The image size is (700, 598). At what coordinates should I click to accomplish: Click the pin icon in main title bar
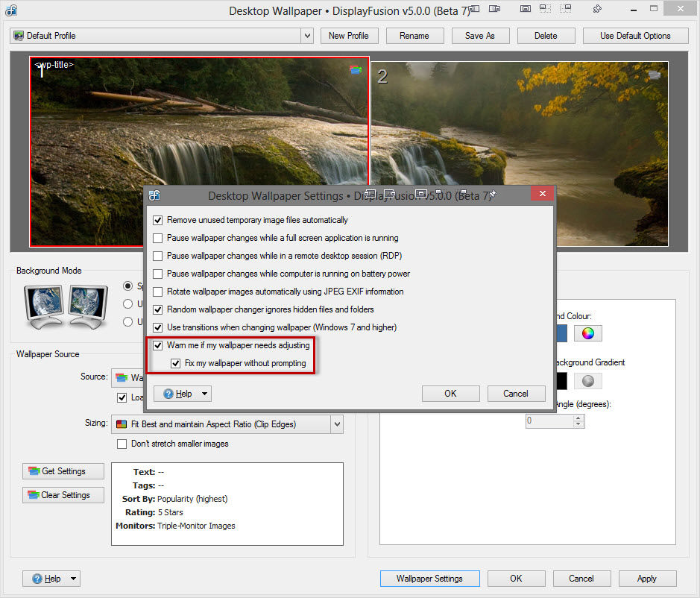597,10
